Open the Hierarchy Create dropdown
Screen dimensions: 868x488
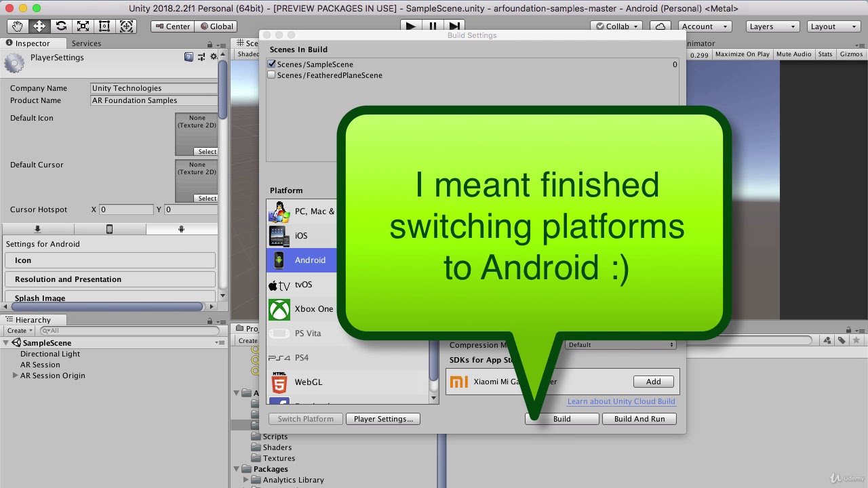pos(20,331)
